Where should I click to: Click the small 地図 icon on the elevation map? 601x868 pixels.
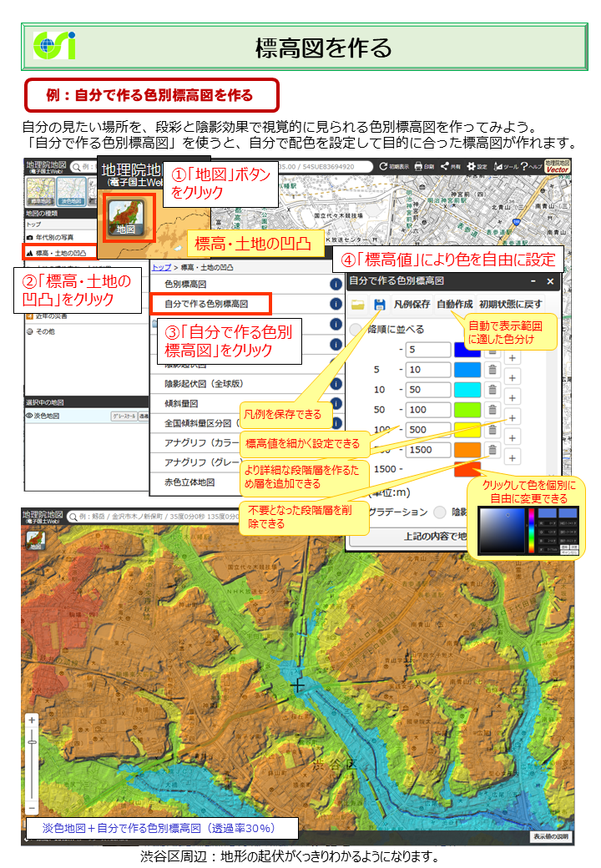click(x=35, y=540)
